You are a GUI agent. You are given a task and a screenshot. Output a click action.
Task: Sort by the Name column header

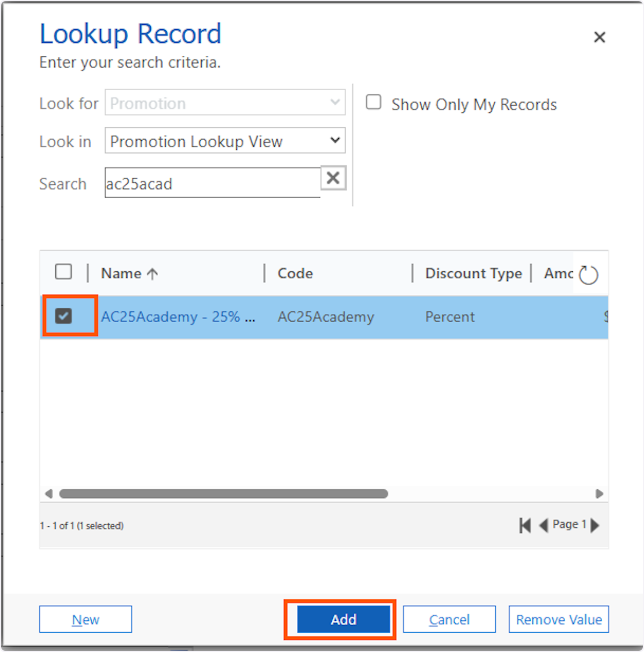tap(129, 273)
